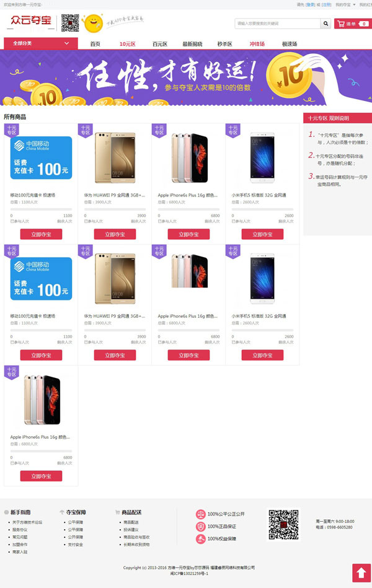Click the QR code beside the logo

point(70,24)
